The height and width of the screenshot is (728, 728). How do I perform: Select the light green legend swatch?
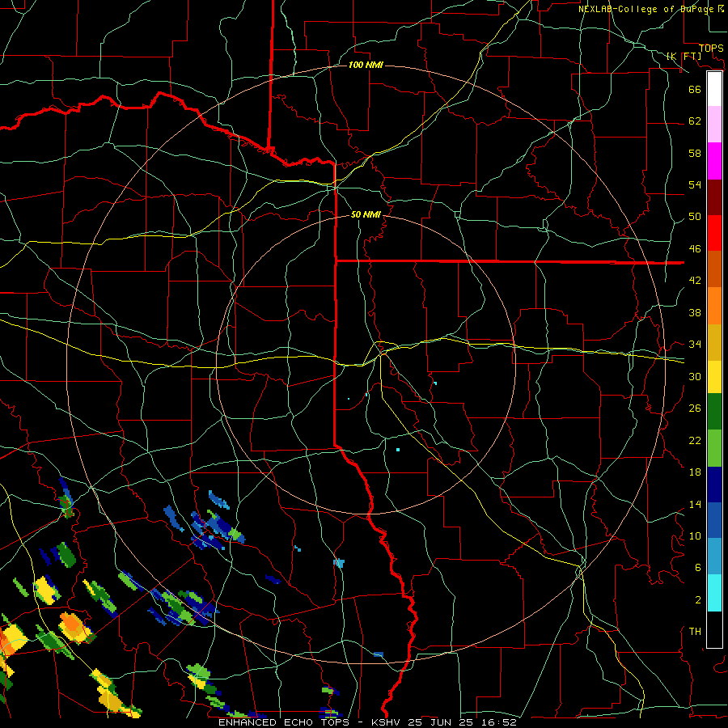[x=714, y=448]
